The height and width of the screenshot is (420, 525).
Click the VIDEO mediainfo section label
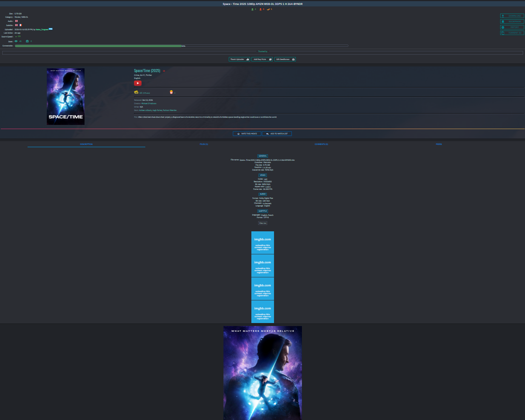click(263, 175)
